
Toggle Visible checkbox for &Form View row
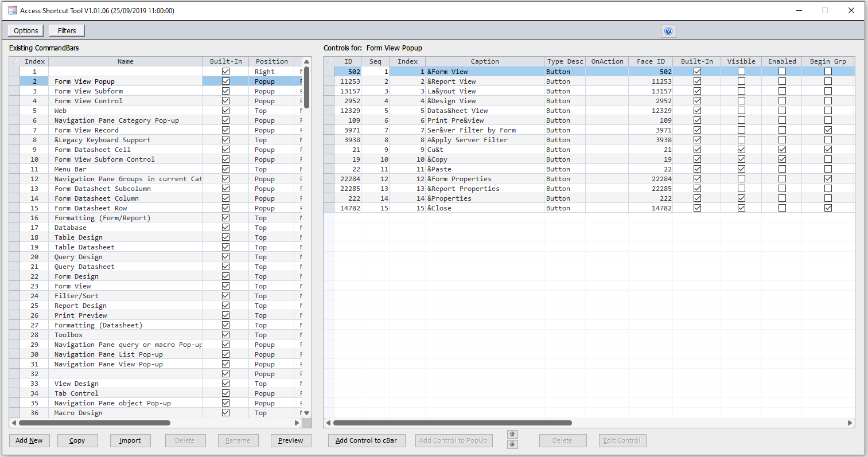pyautogui.click(x=741, y=72)
